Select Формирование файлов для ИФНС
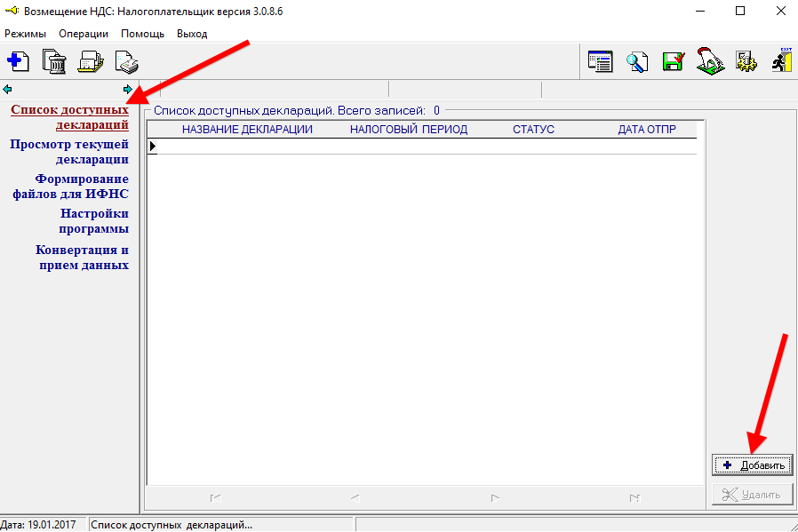The width and height of the screenshot is (798, 532). [70, 187]
